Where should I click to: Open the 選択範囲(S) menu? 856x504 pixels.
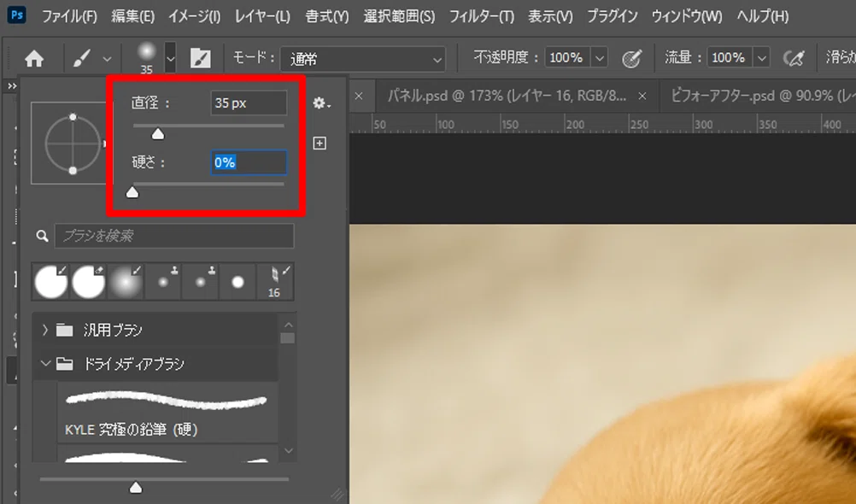pos(399,16)
